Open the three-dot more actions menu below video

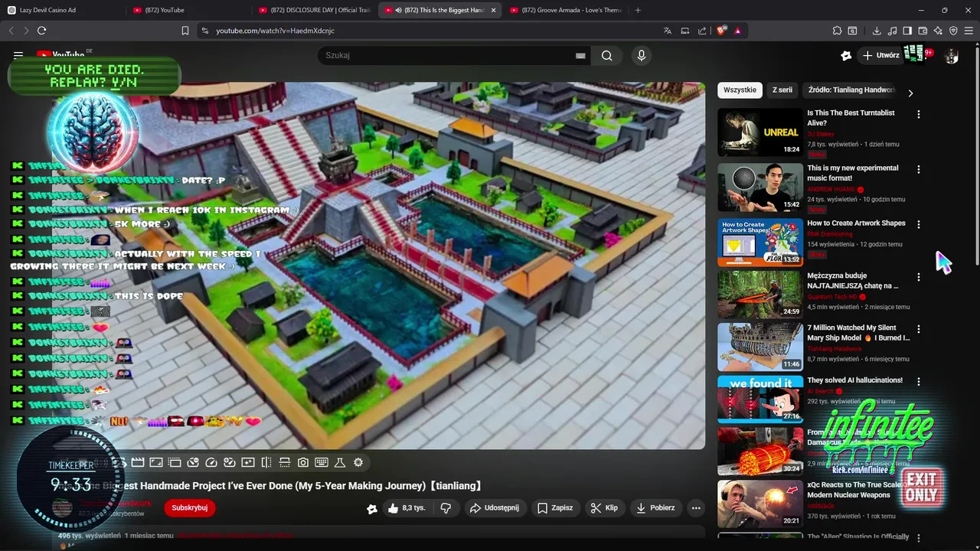click(x=696, y=507)
